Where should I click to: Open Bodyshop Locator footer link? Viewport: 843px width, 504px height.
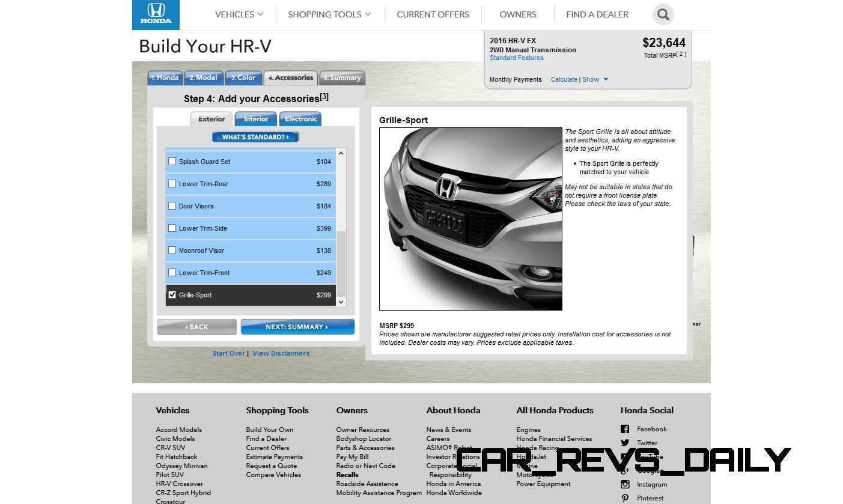(x=364, y=439)
